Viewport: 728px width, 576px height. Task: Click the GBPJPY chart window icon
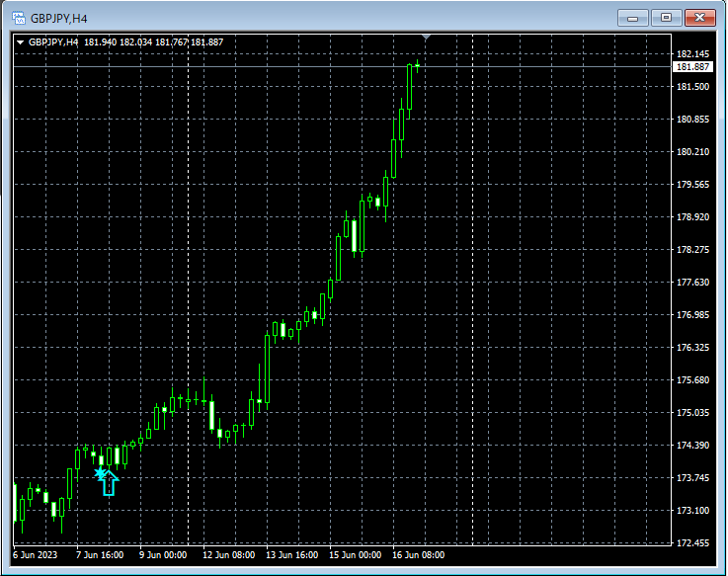19,19
